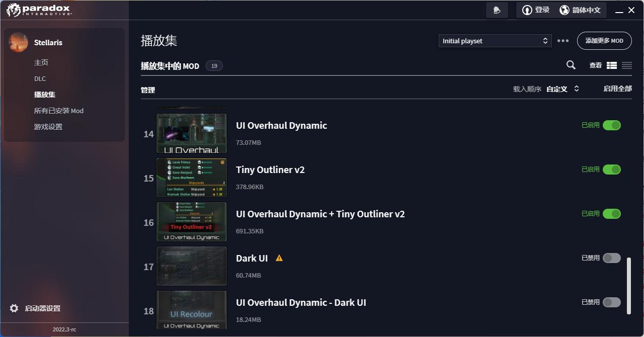Open the load order 自定义 dropdown

coord(563,89)
